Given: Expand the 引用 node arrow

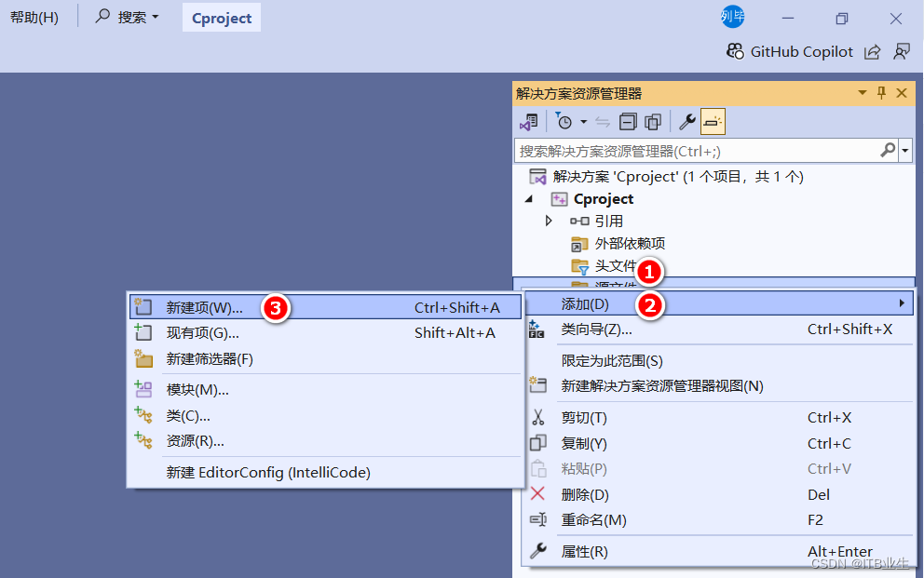Looking at the screenshot, I should coord(549,221).
